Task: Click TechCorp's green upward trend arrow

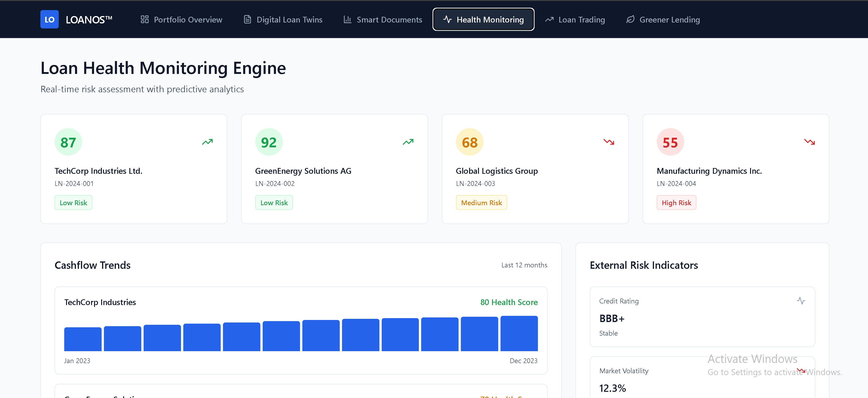Action: [x=207, y=142]
